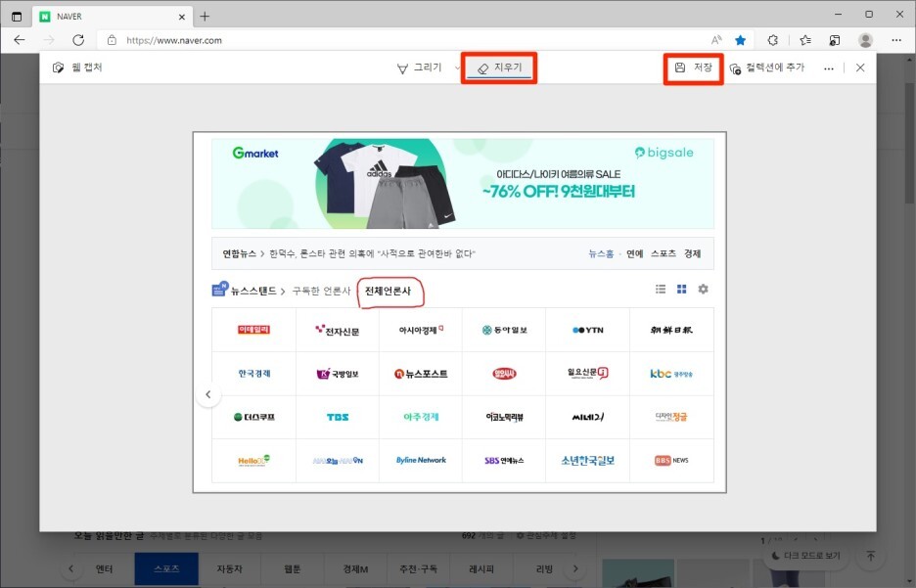Open the tab actions menu icon
The height and width of the screenshot is (588, 916).
[17, 17]
